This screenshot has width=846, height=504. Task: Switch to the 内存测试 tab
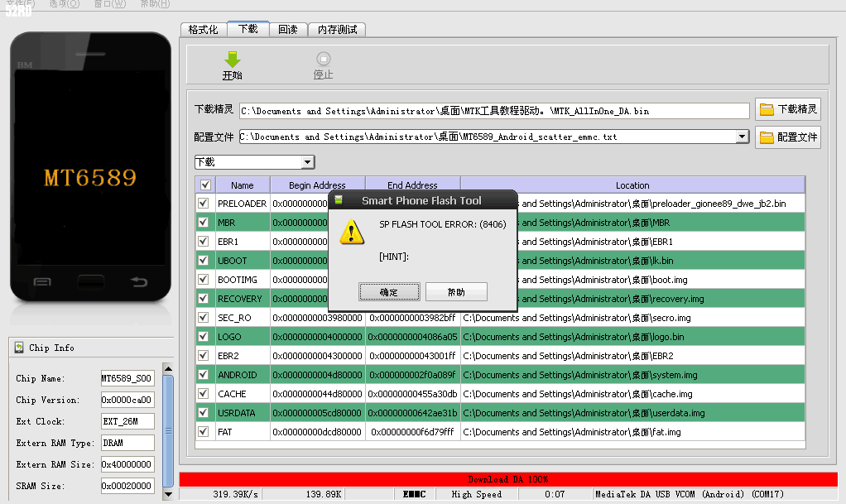click(337, 30)
